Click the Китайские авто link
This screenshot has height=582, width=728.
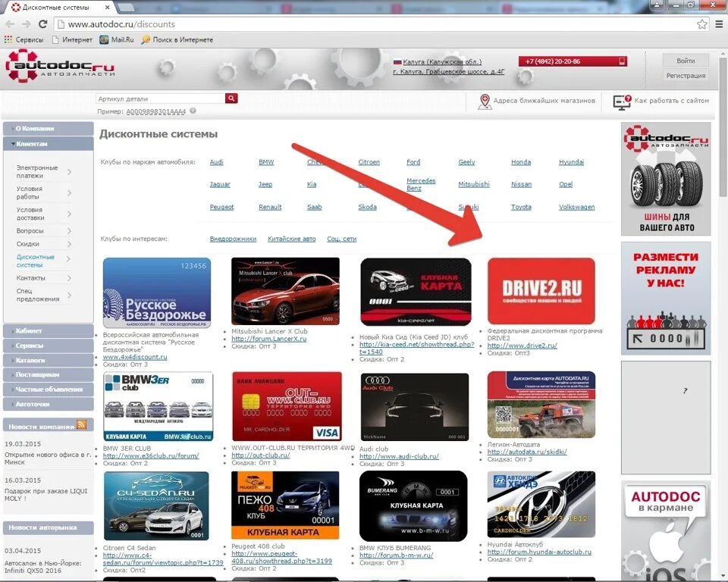(291, 239)
